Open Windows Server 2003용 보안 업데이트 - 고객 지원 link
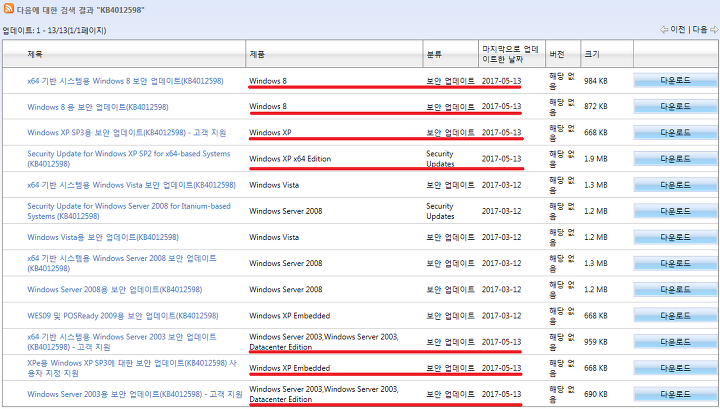This screenshot has width=720, height=409. (x=135, y=394)
